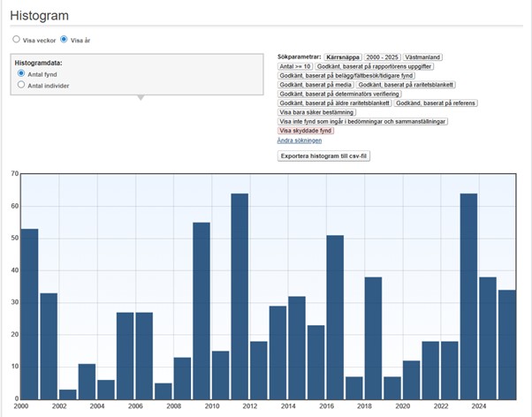Click the tallest bar at year 2011

(x=239, y=296)
